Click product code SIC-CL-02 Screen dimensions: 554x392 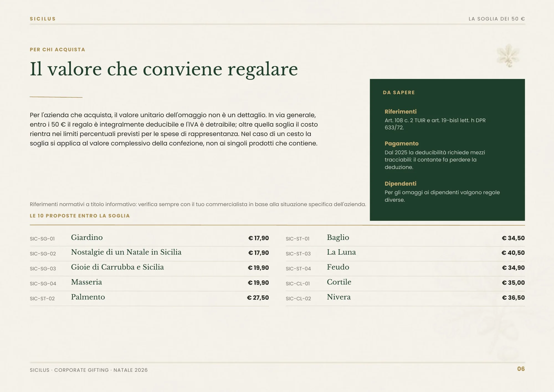298,299
